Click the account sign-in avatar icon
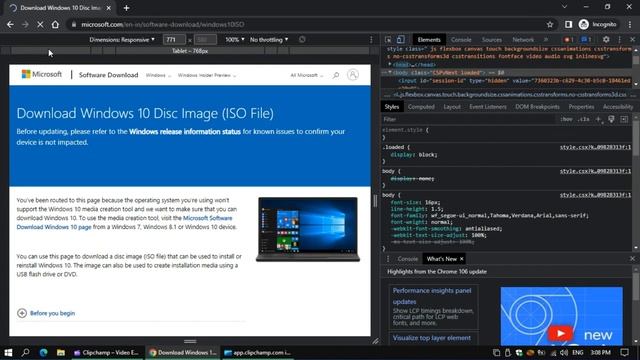The width and height of the screenshot is (640, 360). [x=353, y=75]
